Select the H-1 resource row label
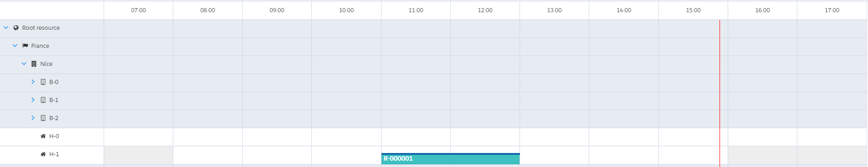Screen dimensions: 868x167 coord(54,154)
